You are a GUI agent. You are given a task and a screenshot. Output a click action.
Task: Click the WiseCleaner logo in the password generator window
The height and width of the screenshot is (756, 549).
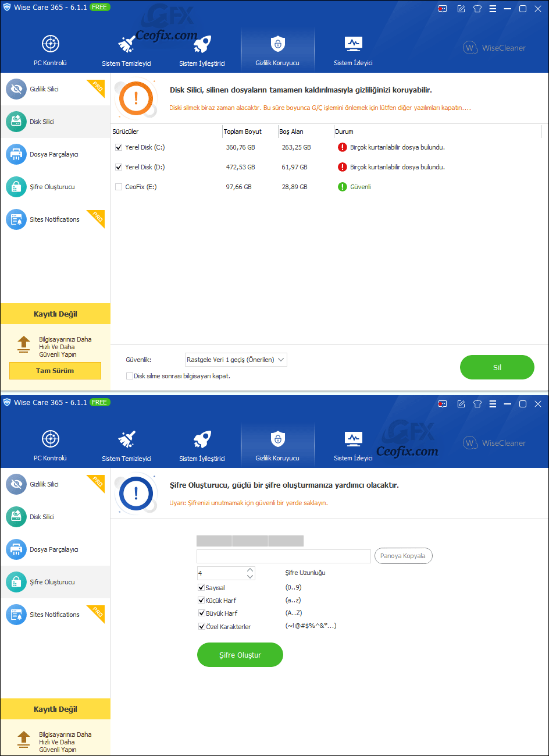tap(494, 443)
